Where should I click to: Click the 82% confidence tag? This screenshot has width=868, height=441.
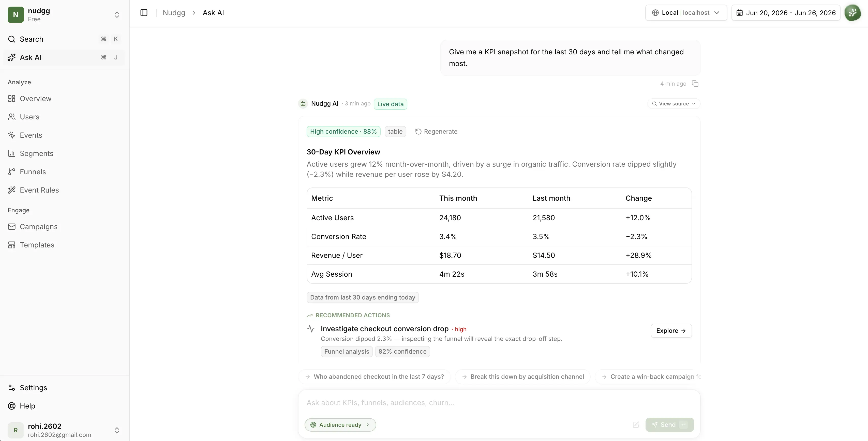click(x=402, y=351)
